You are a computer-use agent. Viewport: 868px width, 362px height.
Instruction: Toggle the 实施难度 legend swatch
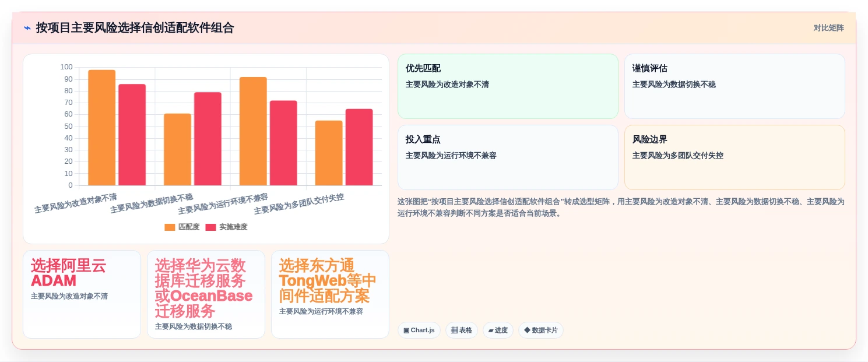[x=210, y=227]
